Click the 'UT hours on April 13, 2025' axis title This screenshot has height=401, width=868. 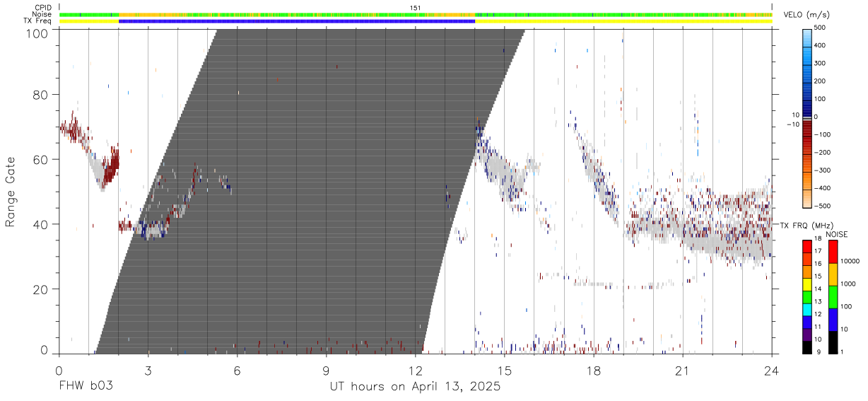coord(415,388)
